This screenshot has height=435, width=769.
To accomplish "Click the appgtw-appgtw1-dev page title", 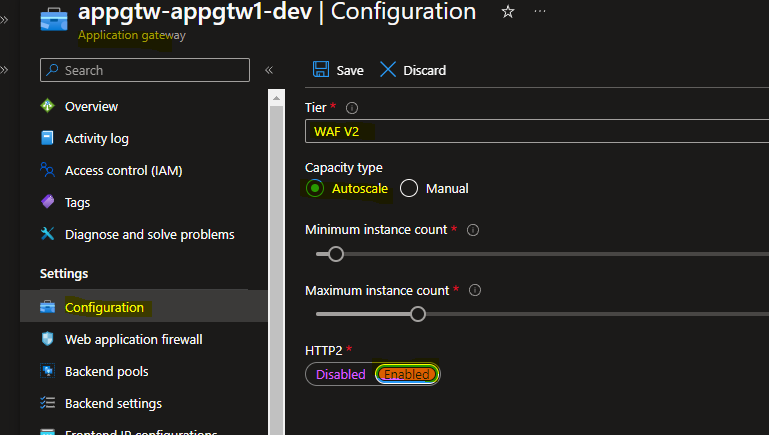I will (195, 11).
